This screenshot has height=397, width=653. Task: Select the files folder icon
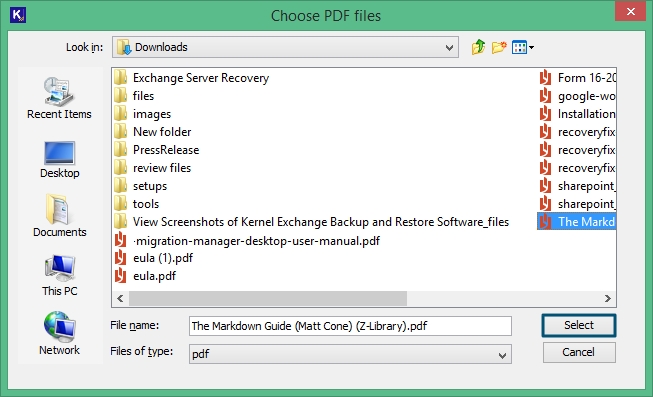point(121,95)
